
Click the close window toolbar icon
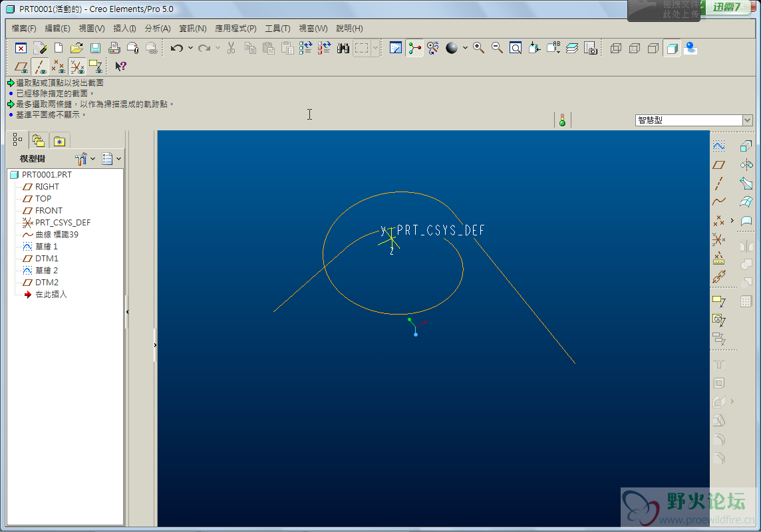coord(21,48)
